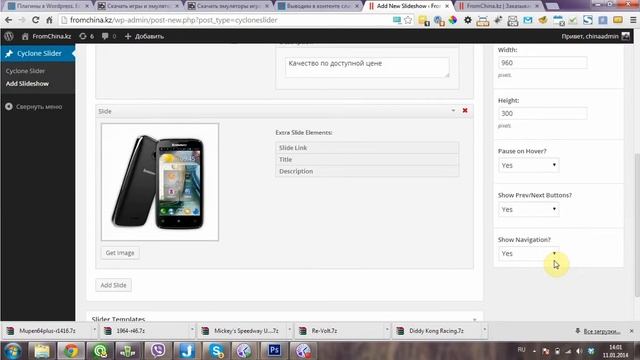Open the mail envelope extension icon

[x=528, y=20]
